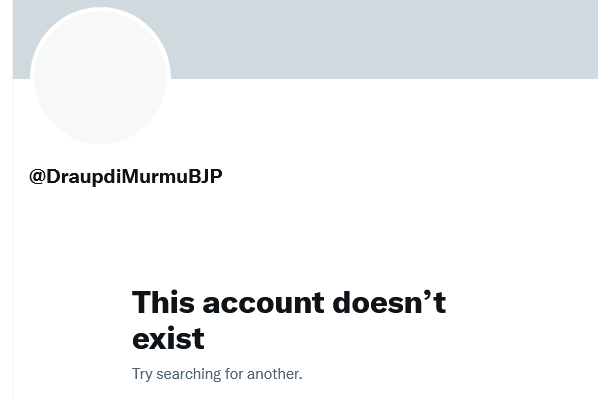Click the '@' symbol in the handle
598x400 pixels.
click(x=37, y=177)
